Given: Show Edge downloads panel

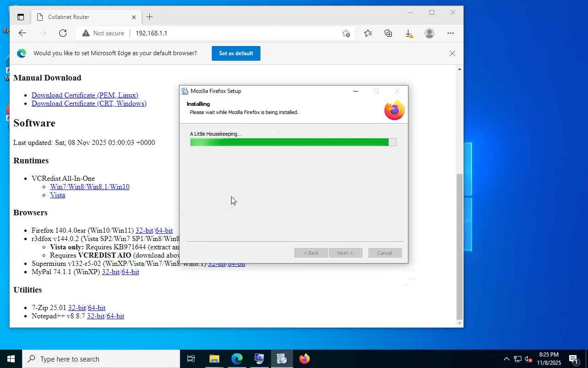Looking at the screenshot, I should click(x=409, y=33).
